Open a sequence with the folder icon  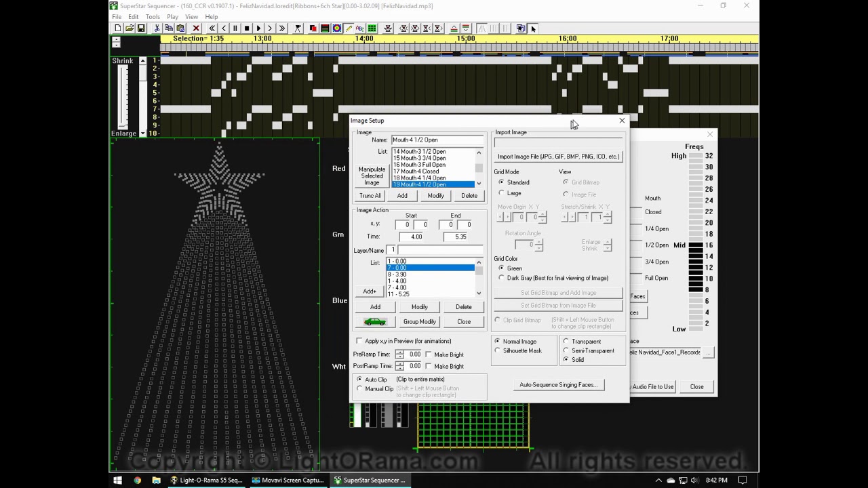129,28
